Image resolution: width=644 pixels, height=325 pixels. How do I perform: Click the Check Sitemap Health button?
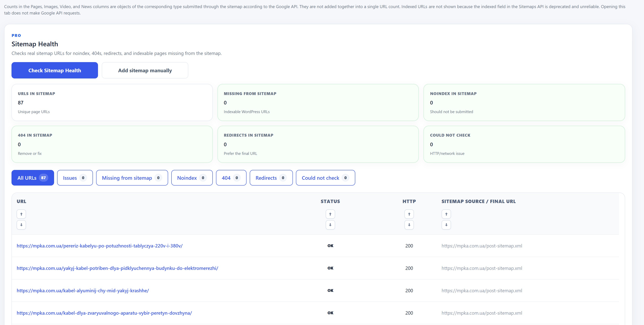(x=55, y=70)
